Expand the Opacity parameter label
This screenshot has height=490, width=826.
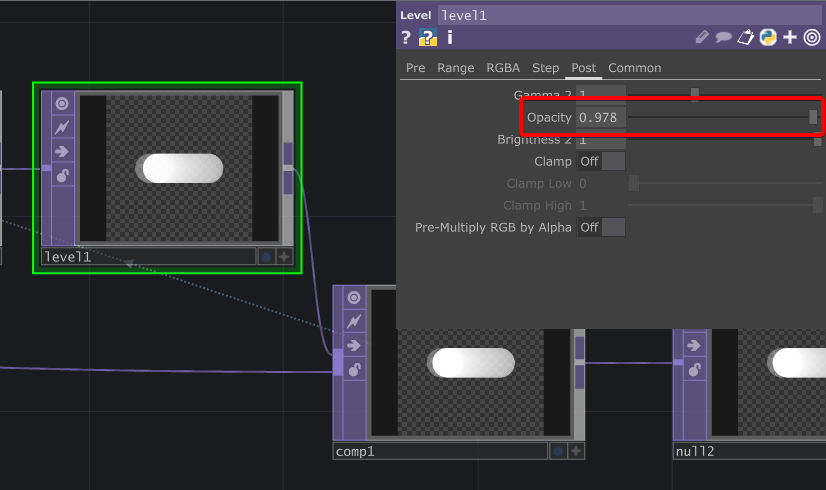pos(549,117)
